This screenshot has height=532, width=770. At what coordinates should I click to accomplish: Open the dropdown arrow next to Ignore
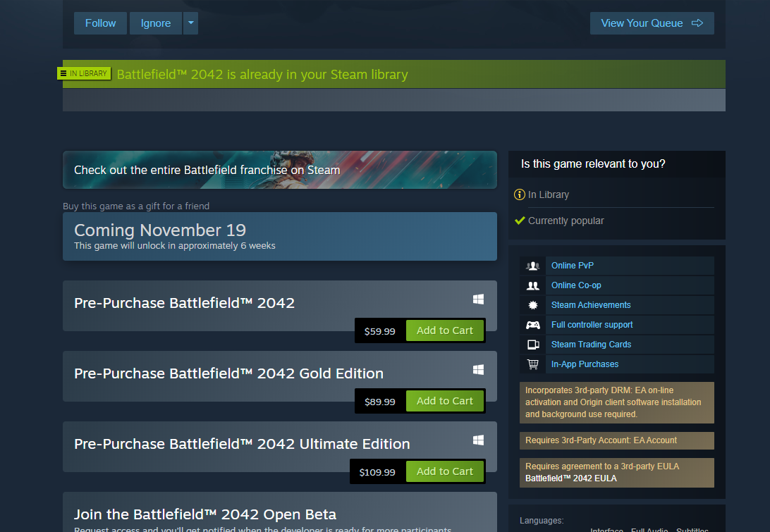click(x=190, y=23)
